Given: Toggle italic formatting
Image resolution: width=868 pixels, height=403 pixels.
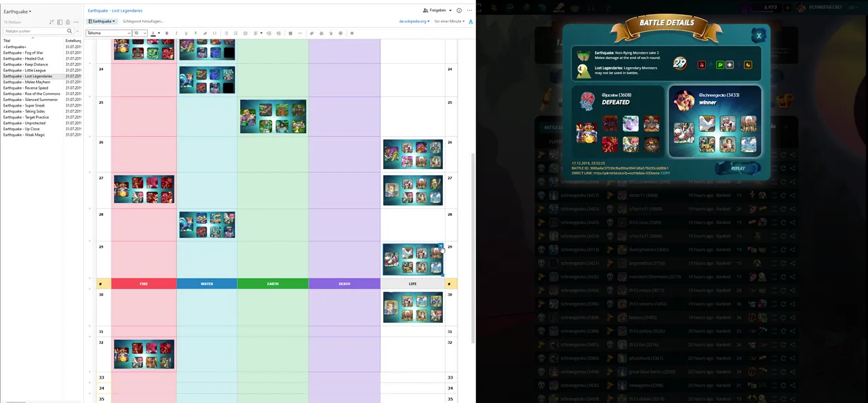Looking at the screenshot, I should [176, 33].
